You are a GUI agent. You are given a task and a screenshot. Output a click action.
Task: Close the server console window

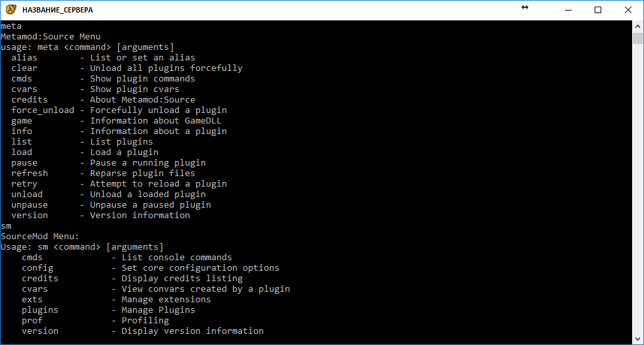[x=628, y=10]
